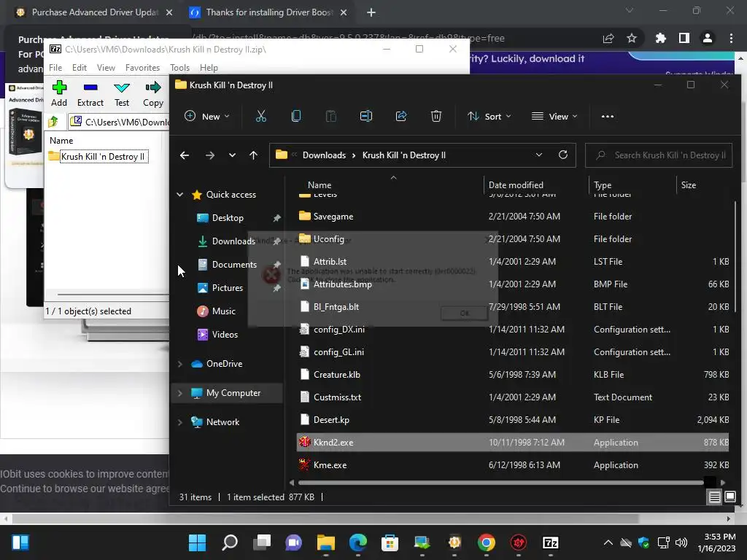Expand My Computer tree node
The height and width of the screenshot is (560, 747).
[180, 393]
